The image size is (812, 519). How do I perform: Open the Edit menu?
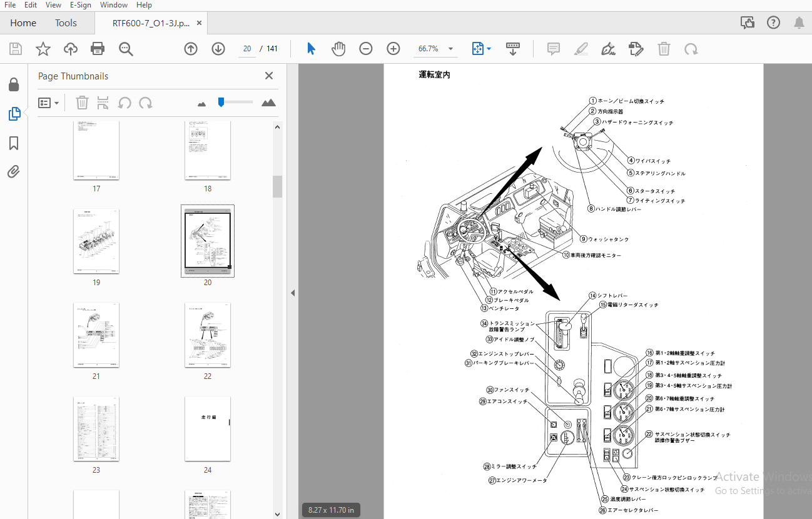pyautogui.click(x=31, y=5)
